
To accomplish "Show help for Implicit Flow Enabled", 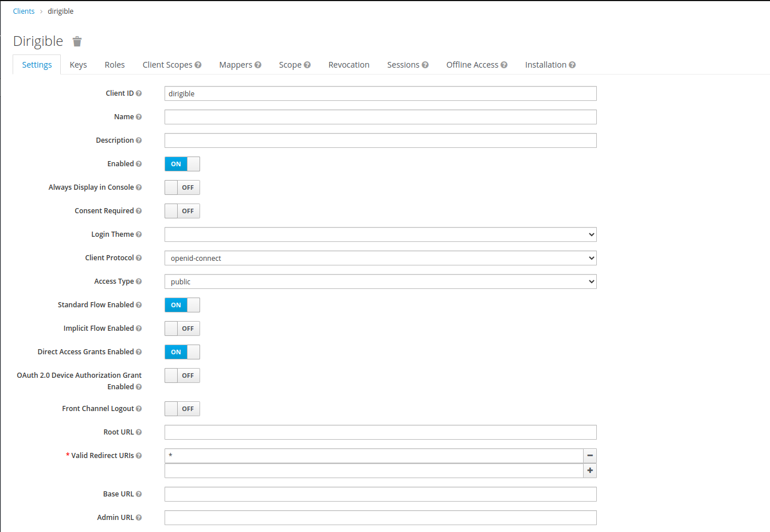I will tap(139, 328).
